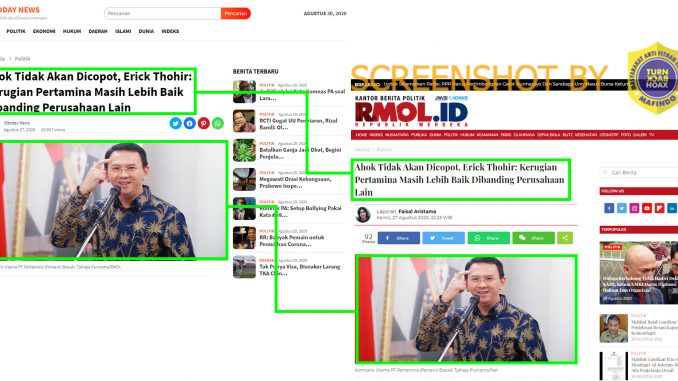Follow RMOL on Facebook icon
This screenshot has height=381, width=678.
pos(609,208)
